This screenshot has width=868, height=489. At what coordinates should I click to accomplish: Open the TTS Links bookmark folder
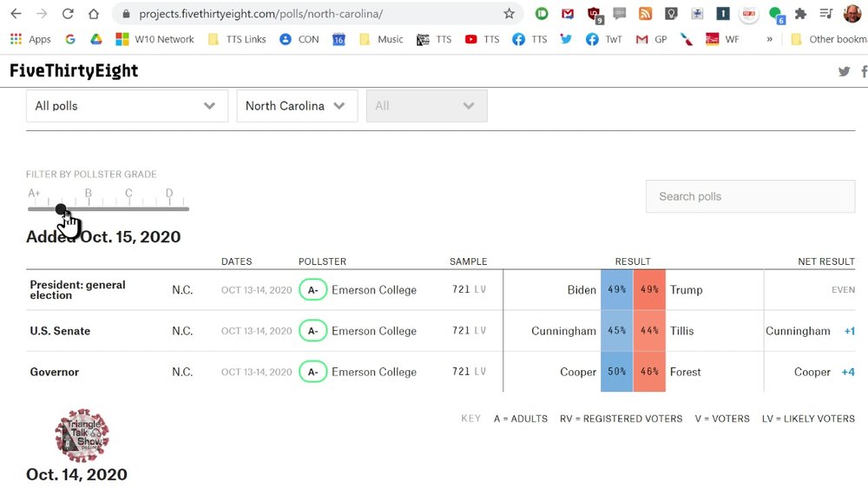pos(237,39)
